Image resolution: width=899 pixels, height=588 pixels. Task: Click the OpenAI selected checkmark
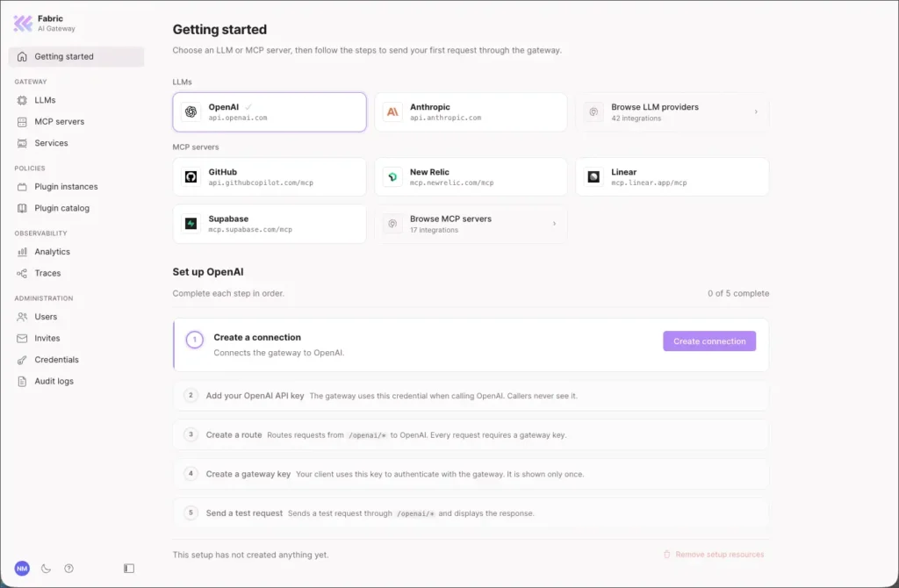click(248, 107)
